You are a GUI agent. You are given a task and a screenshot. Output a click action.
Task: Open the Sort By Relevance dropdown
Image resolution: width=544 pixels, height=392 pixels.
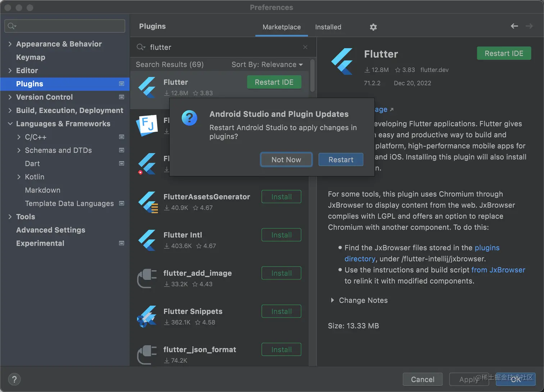click(267, 64)
